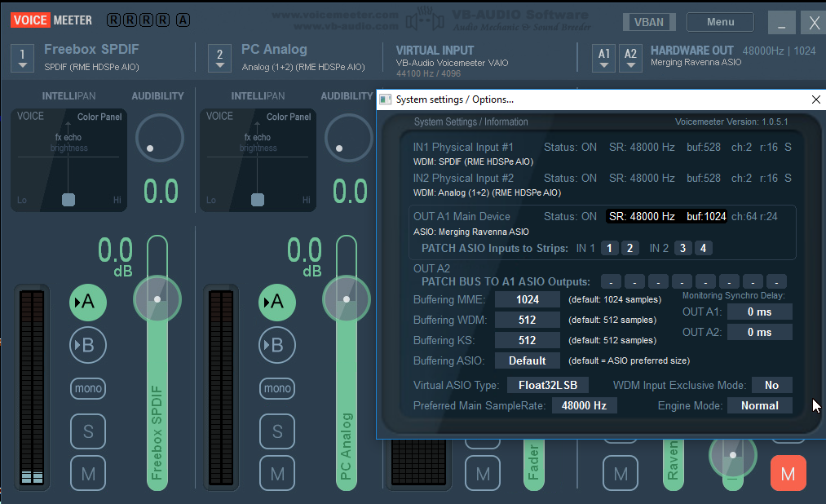Set OUT A2 monitoring synchro delay
This screenshot has height=504, width=826.
pyautogui.click(x=760, y=332)
